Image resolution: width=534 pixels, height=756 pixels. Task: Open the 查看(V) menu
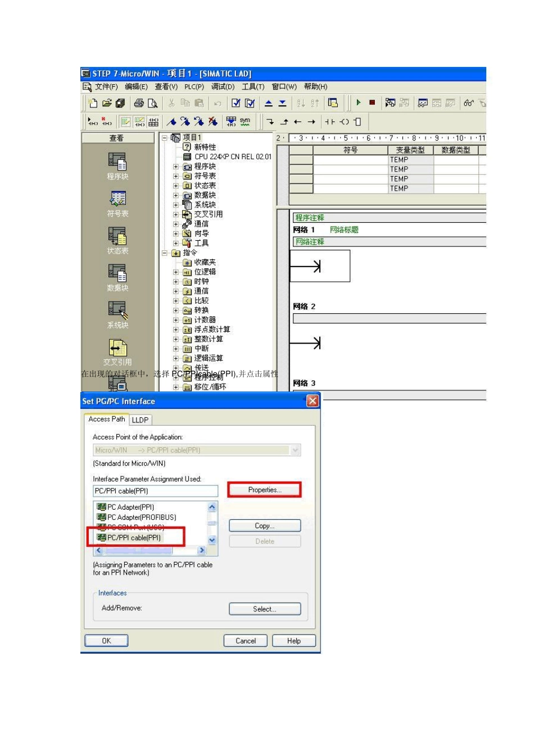[x=166, y=87]
